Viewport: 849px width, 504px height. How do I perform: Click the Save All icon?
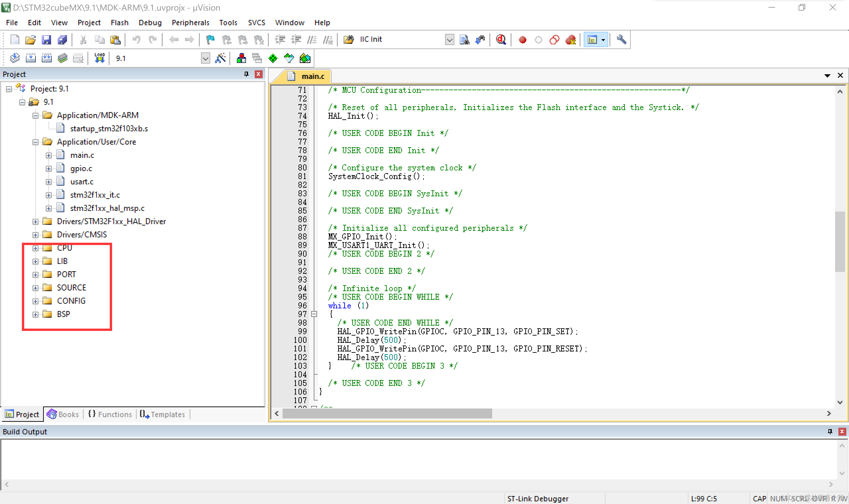[x=62, y=40]
